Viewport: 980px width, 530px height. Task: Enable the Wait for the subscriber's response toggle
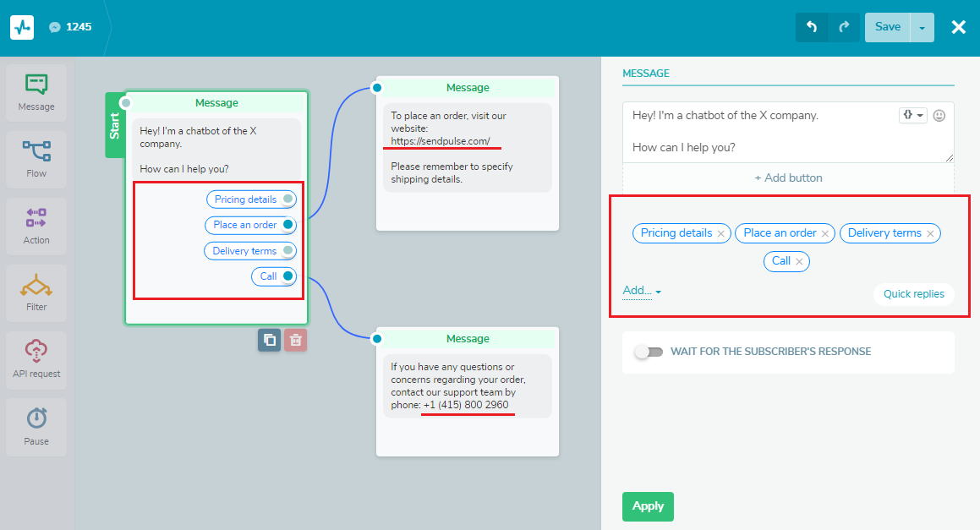click(x=649, y=352)
